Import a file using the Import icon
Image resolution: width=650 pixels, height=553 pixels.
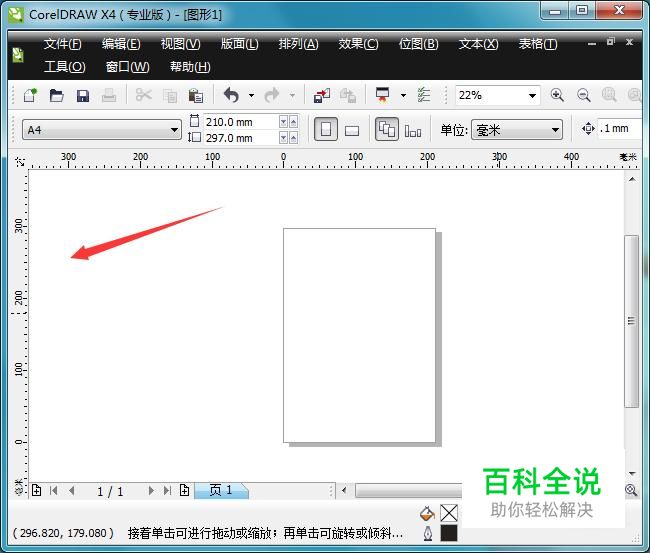tap(322, 95)
